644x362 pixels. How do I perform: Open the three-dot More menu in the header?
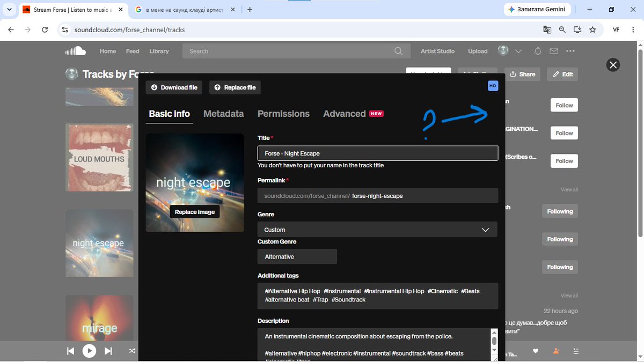(570, 51)
